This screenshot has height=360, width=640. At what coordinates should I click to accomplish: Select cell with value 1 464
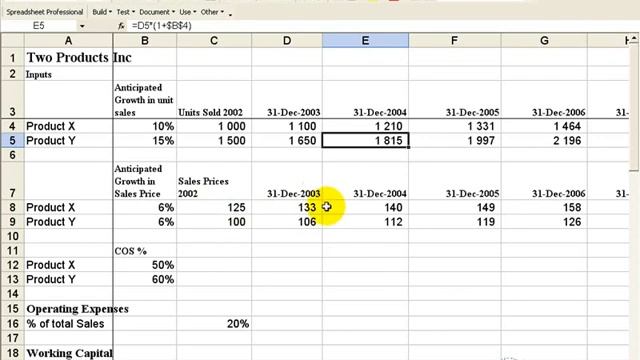pyautogui.click(x=544, y=126)
